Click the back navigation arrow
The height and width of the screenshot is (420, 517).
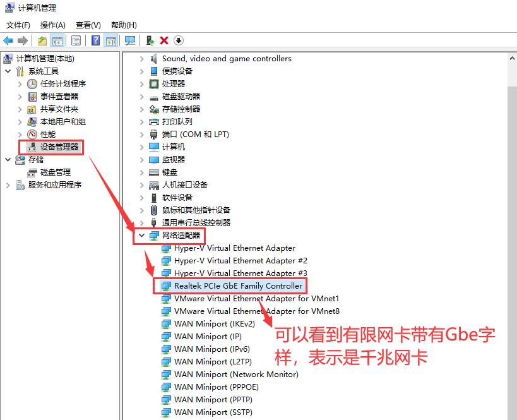8,40
